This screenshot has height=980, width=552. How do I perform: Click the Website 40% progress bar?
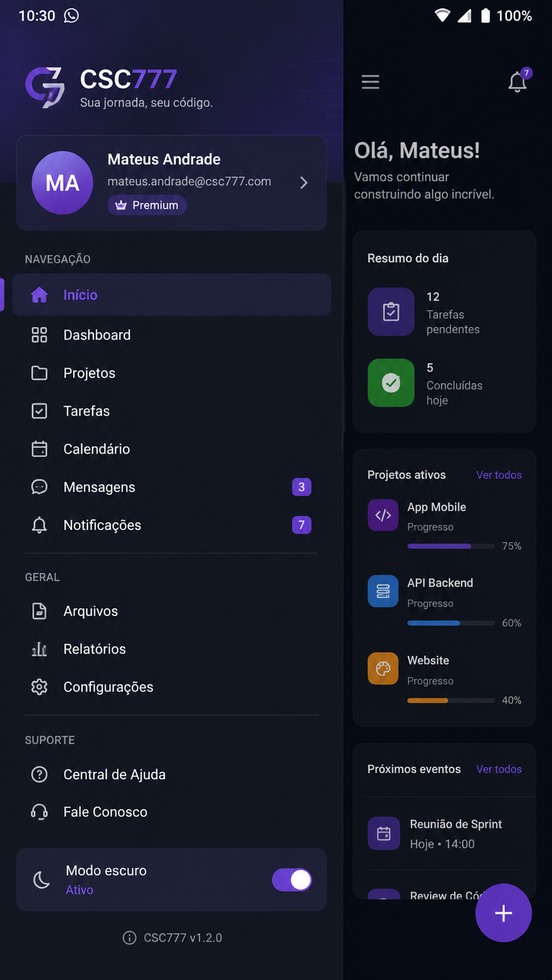pos(451,700)
